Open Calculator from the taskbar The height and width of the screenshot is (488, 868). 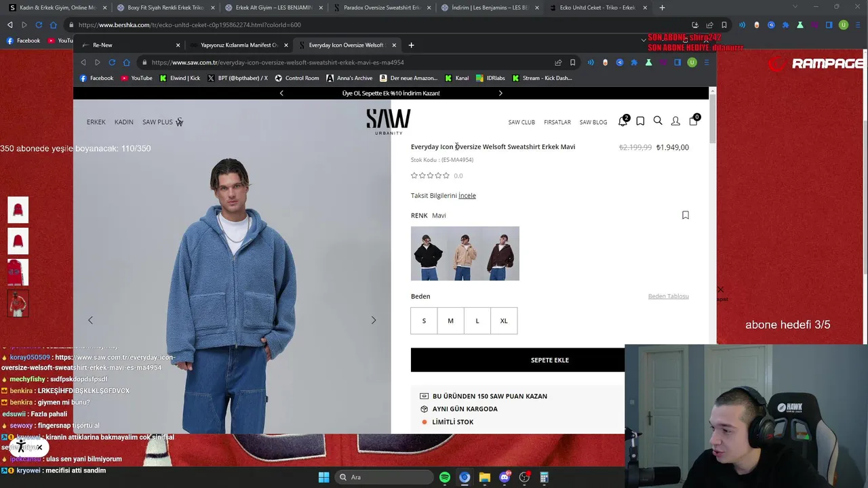tap(544, 477)
